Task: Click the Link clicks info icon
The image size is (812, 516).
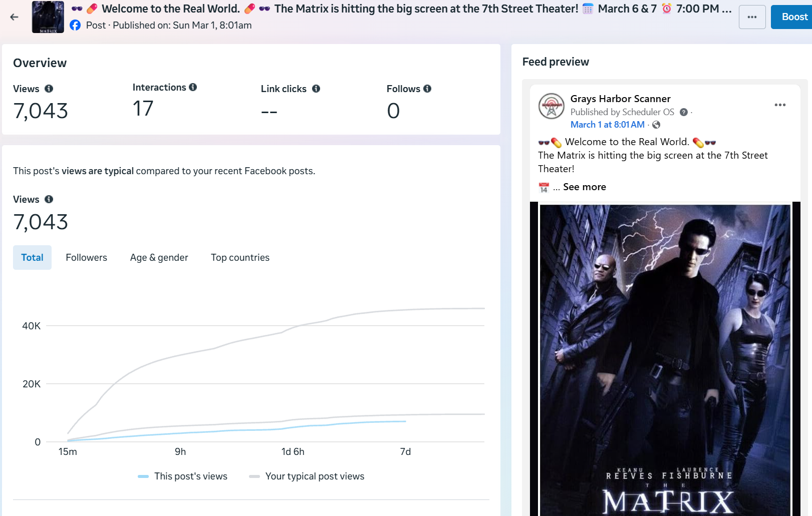Action: coord(316,89)
